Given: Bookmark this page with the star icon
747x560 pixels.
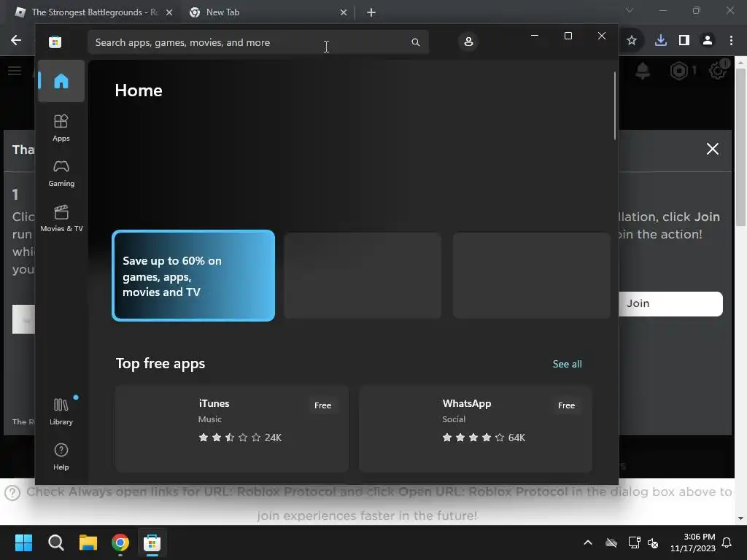Looking at the screenshot, I should [x=632, y=41].
